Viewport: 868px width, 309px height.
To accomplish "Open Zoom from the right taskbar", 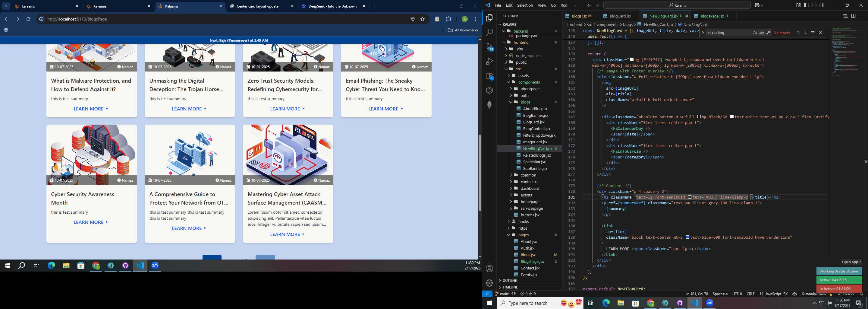I will (x=710, y=303).
